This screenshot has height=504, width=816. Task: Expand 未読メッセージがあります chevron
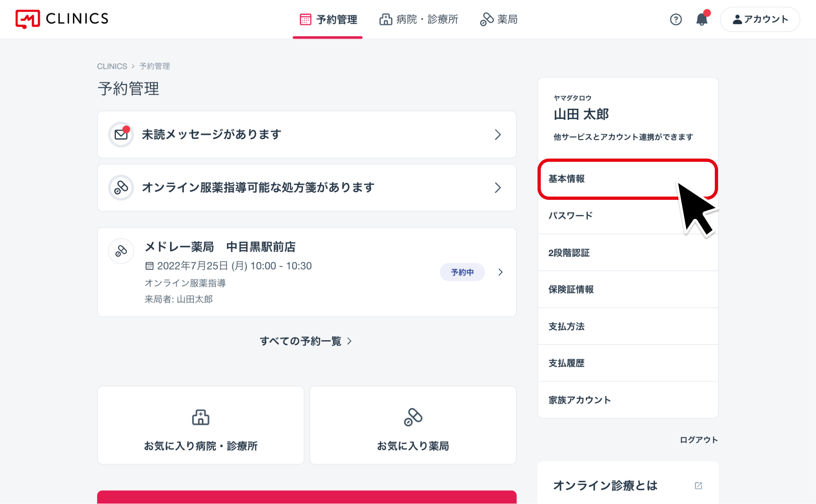(x=498, y=135)
